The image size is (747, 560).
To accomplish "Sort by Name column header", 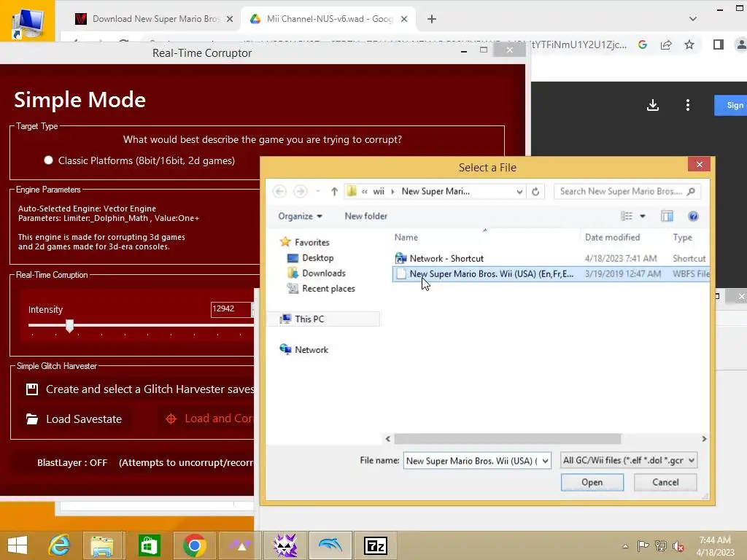I will 406,237.
